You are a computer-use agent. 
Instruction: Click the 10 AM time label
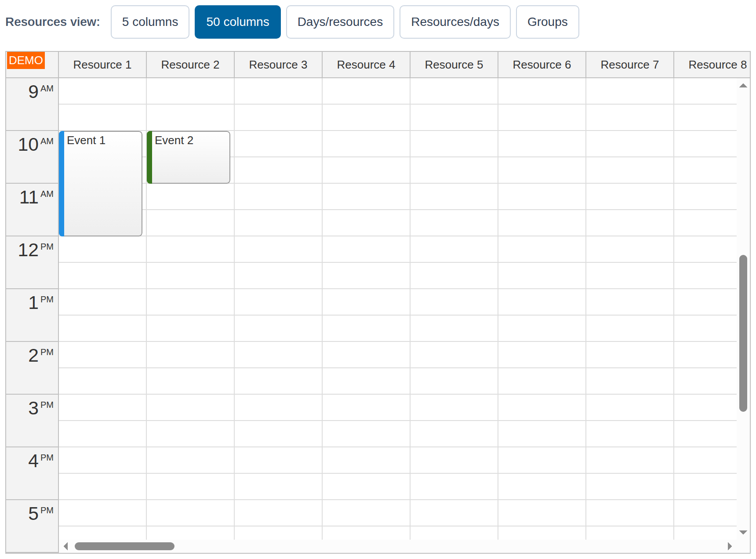(x=32, y=157)
